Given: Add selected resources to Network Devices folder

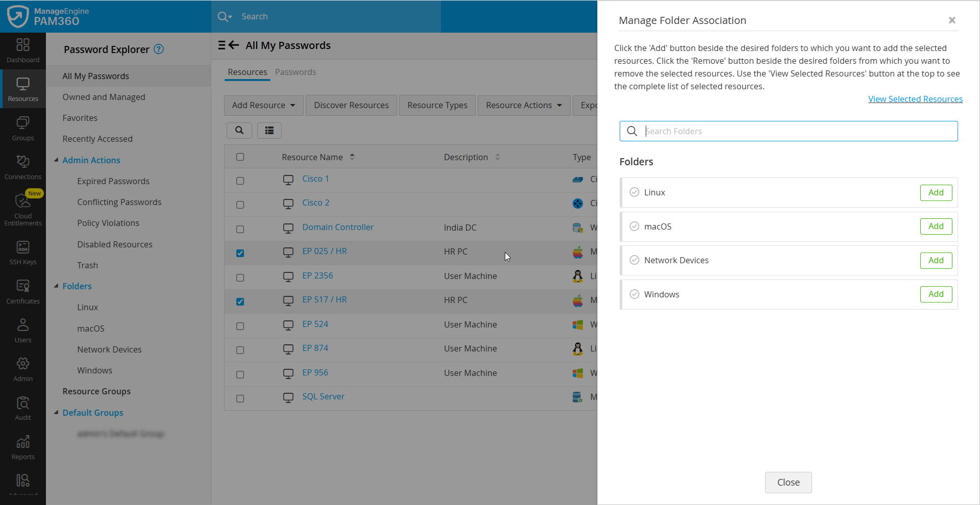Looking at the screenshot, I should (936, 260).
